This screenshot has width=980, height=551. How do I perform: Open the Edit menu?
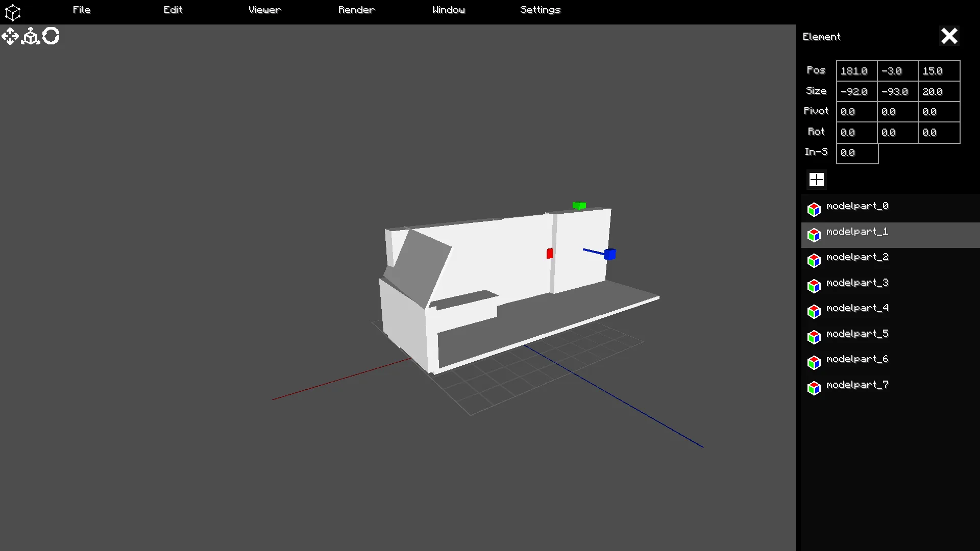pos(173,10)
